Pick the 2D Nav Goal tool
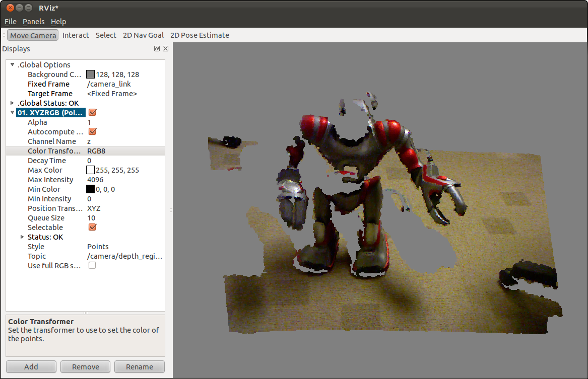 (x=143, y=35)
